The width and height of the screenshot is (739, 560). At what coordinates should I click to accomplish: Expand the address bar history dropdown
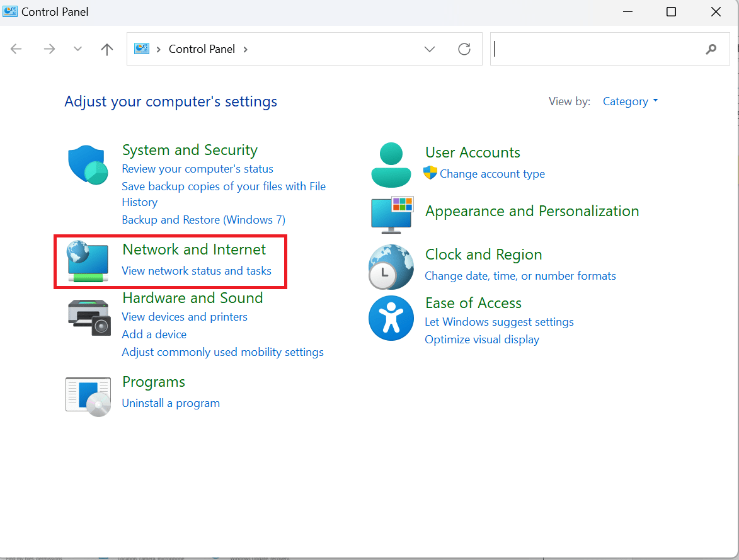coord(430,49)
